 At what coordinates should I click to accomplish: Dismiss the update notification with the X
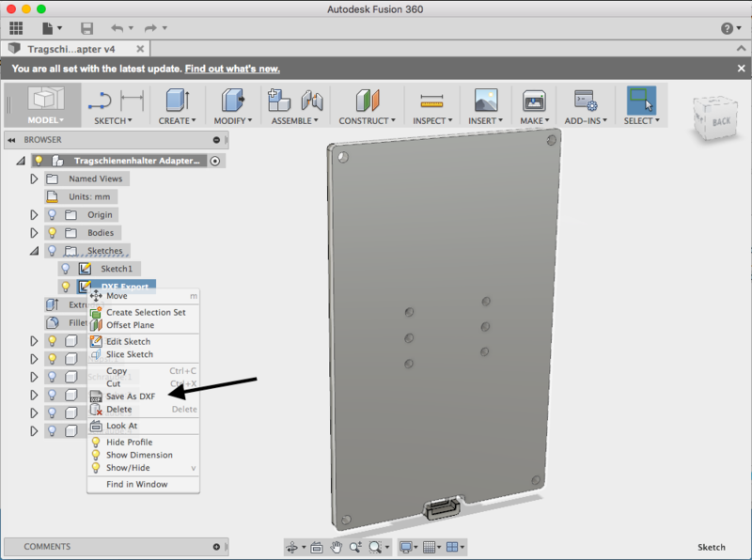[741, 68]
